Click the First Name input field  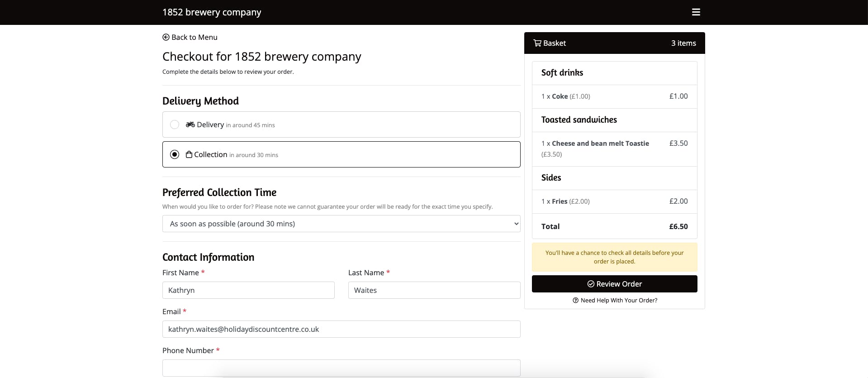click(248, 290)
